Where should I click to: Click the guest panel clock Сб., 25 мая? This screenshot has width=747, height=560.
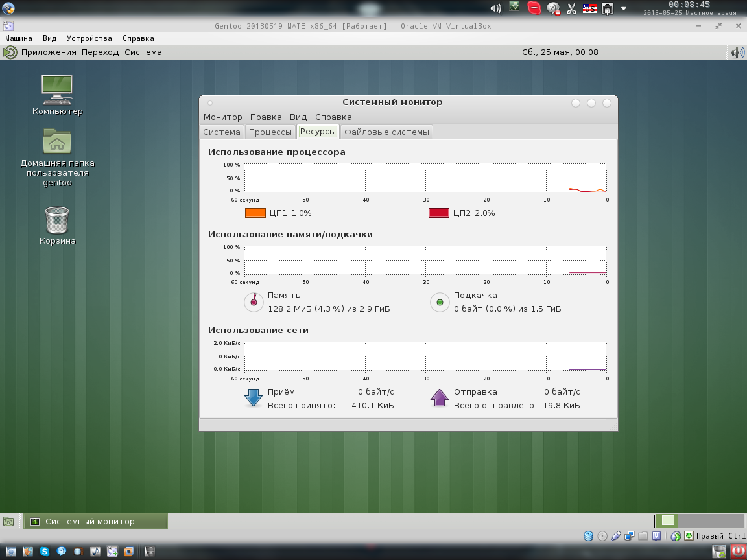[560, 52]
